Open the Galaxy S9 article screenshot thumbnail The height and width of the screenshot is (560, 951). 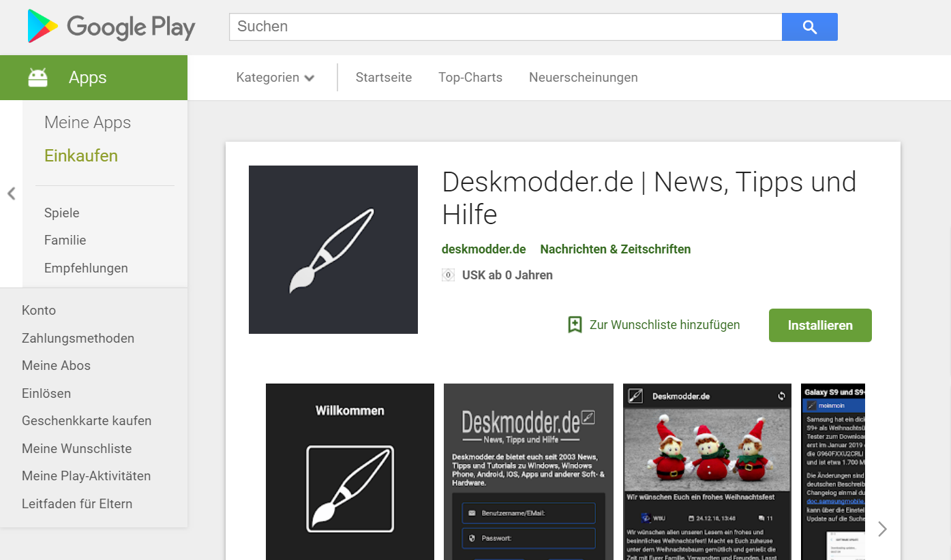(x=833, y=471)
